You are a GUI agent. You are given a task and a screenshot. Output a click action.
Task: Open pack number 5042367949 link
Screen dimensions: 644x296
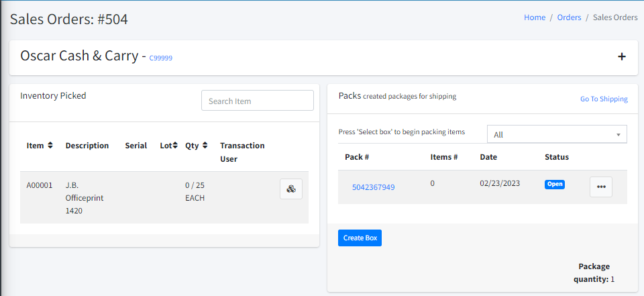click(x=373, y=187)
